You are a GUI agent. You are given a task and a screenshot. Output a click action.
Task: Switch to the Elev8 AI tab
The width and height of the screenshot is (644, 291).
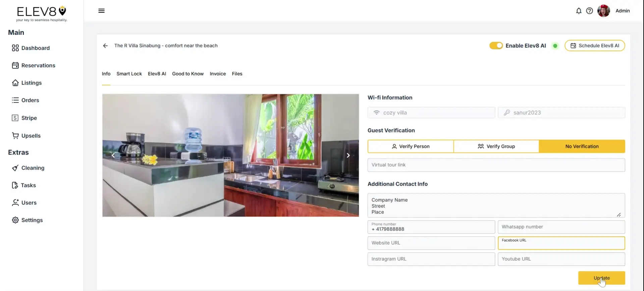157,74
